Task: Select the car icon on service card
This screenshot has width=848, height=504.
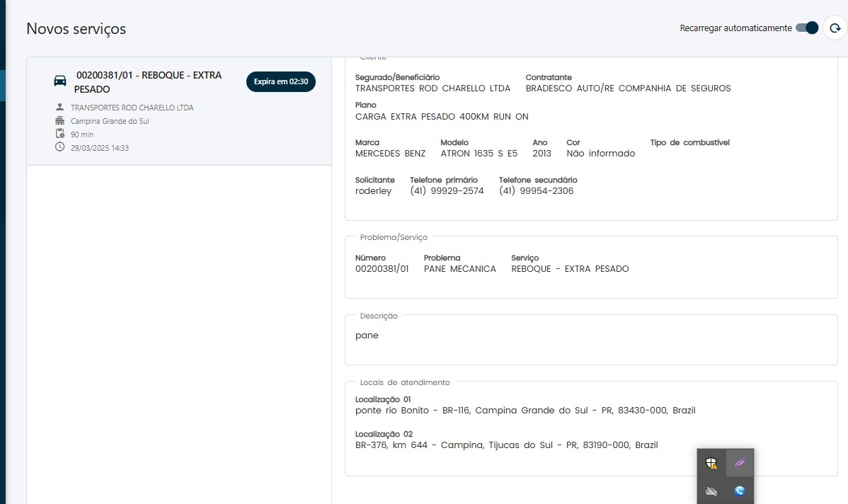Action: [x=60, y=81]
